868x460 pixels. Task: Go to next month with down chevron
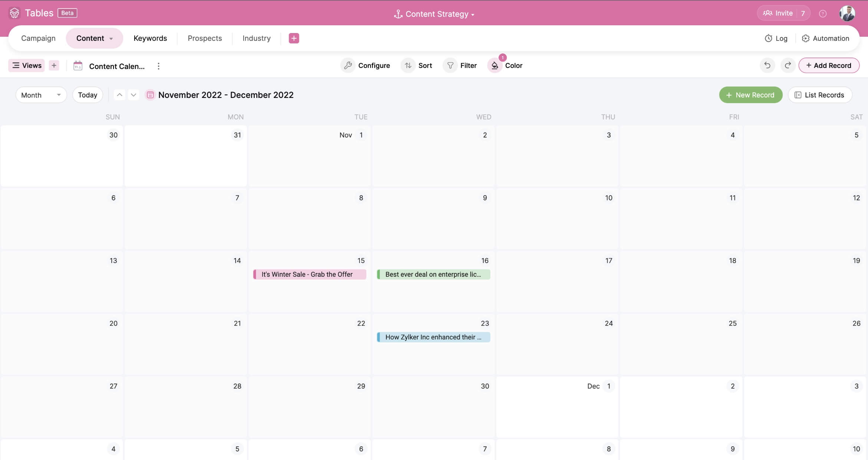point(134,95)
